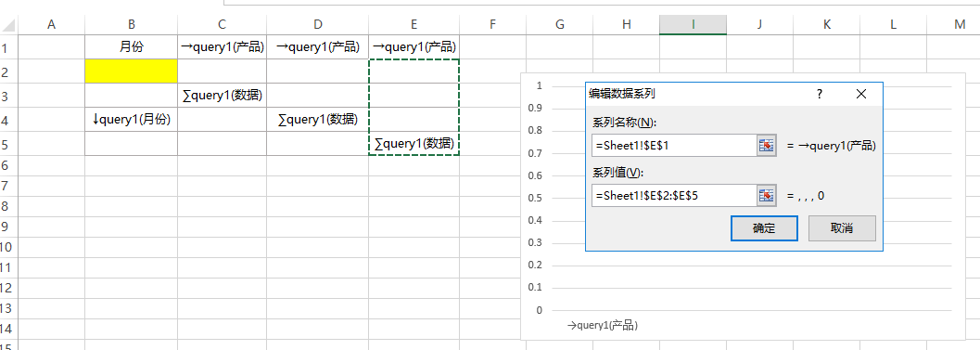Click range selector icon beside series name field
This screenshot has width=980, height=350.
[x=766, y=145]
